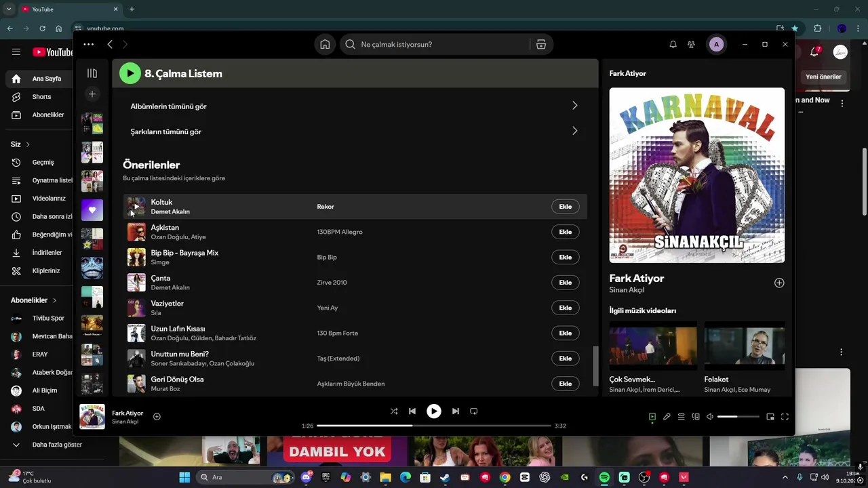Open the Spotify three-dots app menu
The image size is (868, 488).
tap(88, 44)
